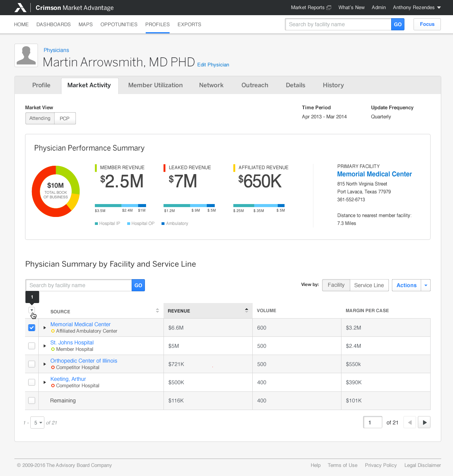Image resolution: width=453 pixels, height=476 pixels.
Task: Click the page number input field
Action: pyautogui.click(x=373, y=422)
